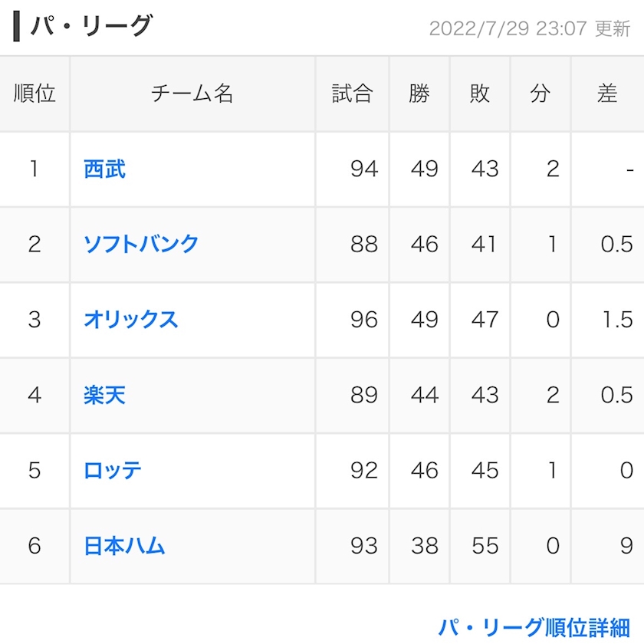Click the 敗 column header

pos(480,94)
